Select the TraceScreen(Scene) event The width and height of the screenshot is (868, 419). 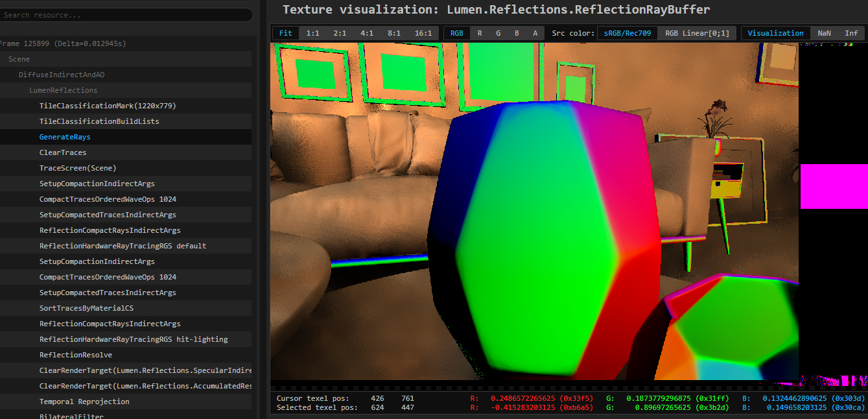(76, 168)
